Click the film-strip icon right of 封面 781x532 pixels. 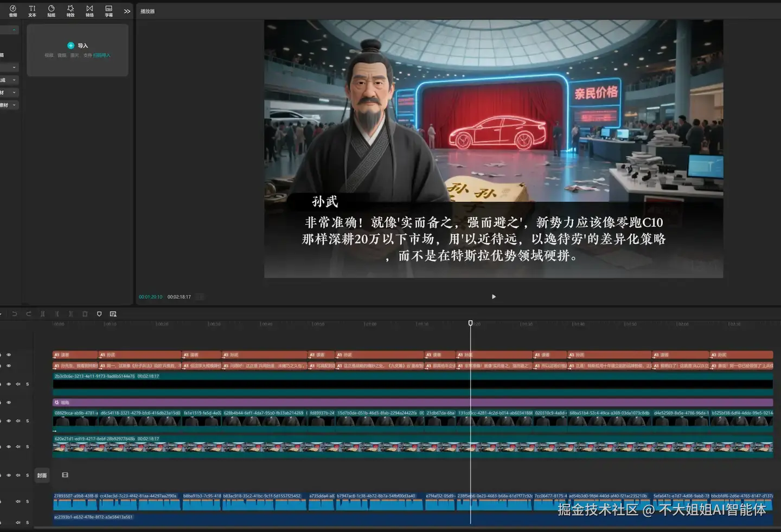[65, 475]
